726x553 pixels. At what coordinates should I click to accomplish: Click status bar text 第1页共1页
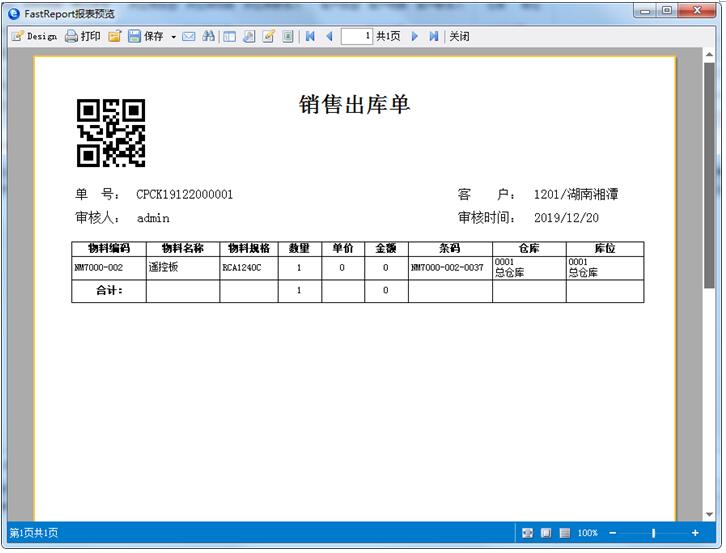pyautogui.click(x=34, y=533)
